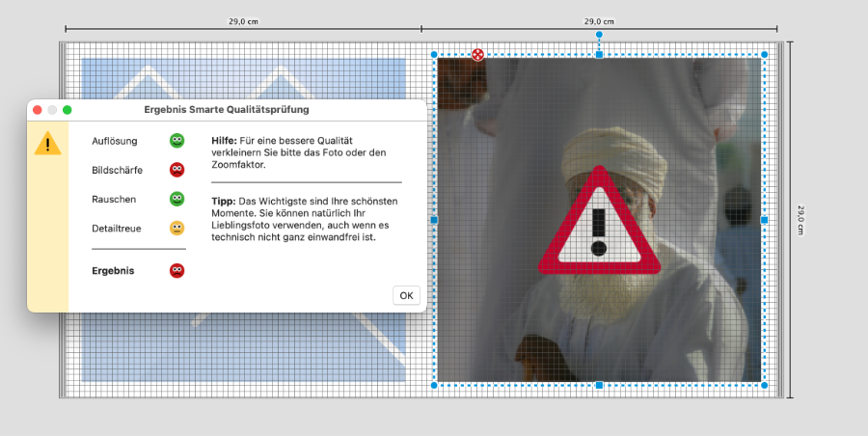Image resolution: width=868 pixels, height=436 pixels.
Task: Click the left 29,0 cm width measurement
Action: click(244, 21)
